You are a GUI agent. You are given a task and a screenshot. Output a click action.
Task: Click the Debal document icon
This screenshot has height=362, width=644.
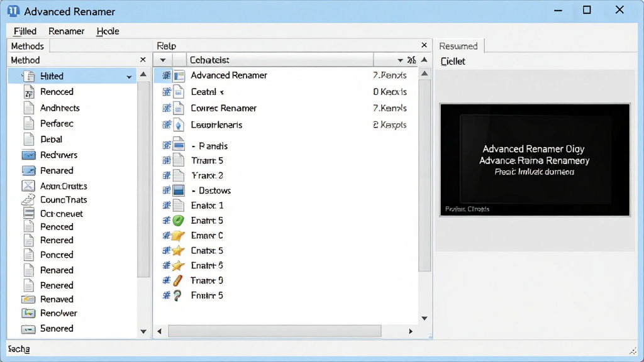[x=29, y=139]
